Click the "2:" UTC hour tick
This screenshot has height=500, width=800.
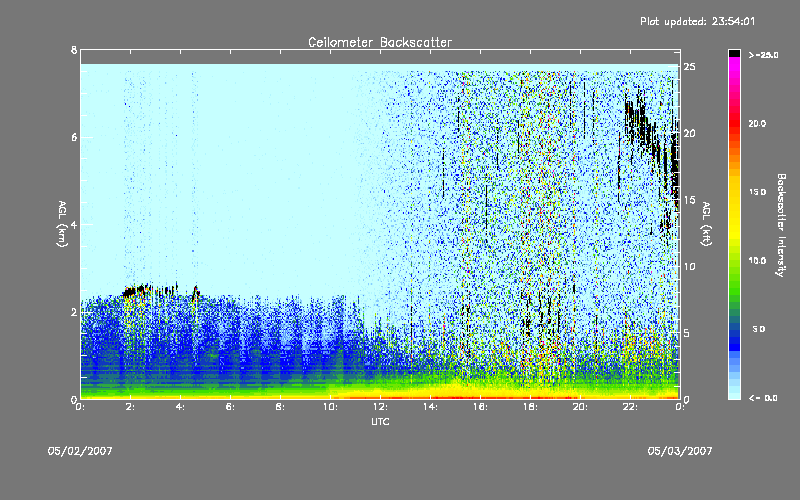[x=130, y=407]
